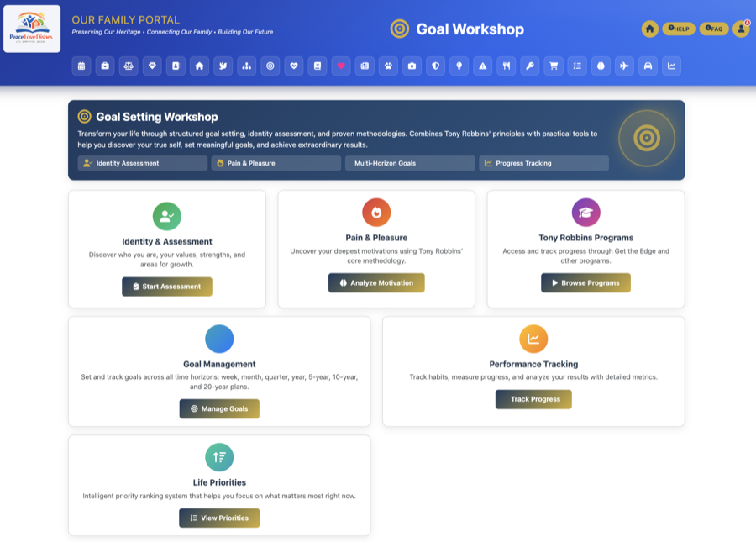
Task: Open the utensils dining icon
Action: tap(505, 66)
